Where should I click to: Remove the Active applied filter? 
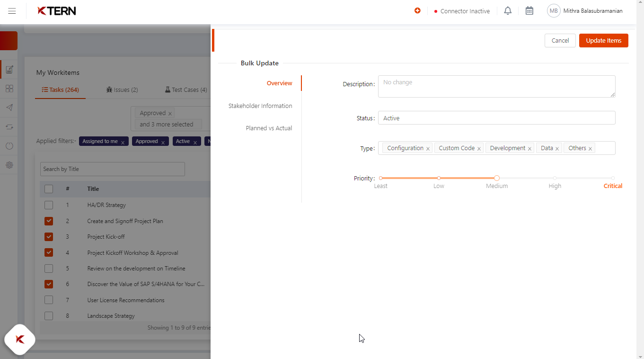pos(195,142)
